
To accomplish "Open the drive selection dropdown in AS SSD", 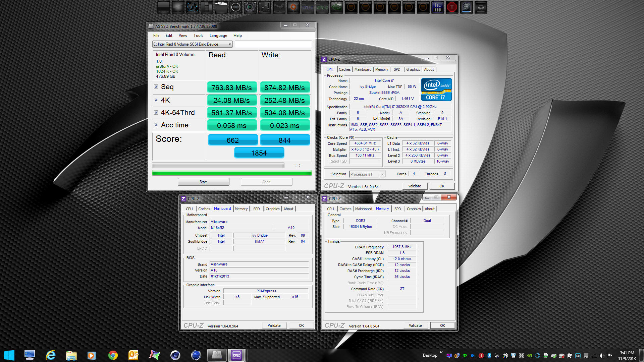I will tap(192, 44).
